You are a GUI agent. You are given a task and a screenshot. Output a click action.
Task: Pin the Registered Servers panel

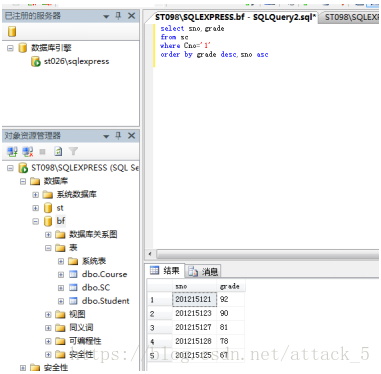coord(118,16)
